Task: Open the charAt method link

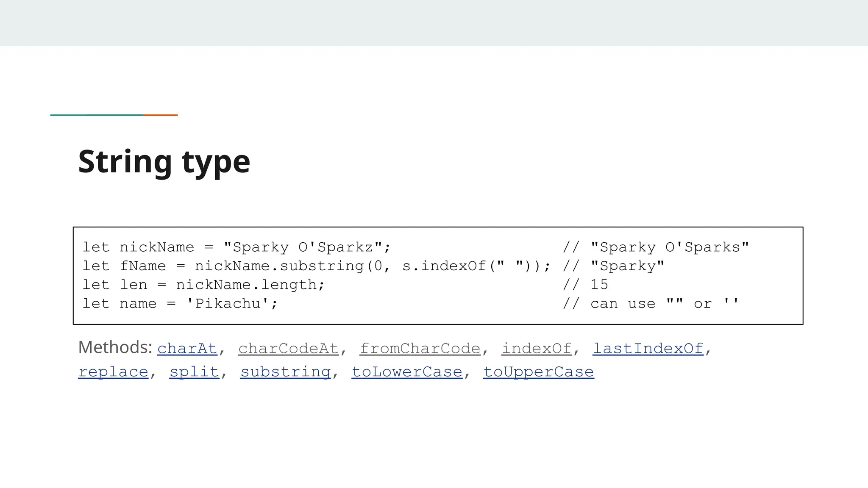Action: pos(187,348)
